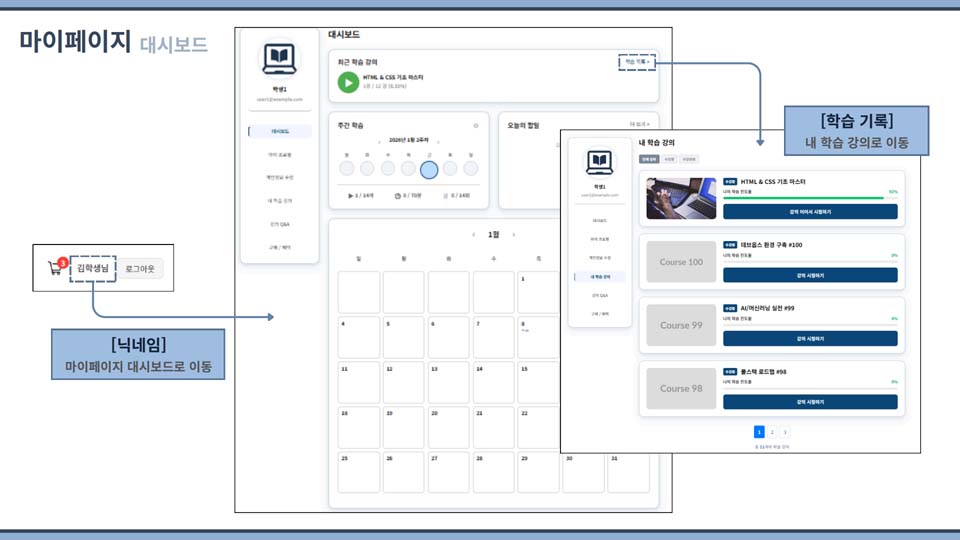Select 대시보드 in the dashboard sidebar
Image resolution: width=960 pixels, height=540 pixels.
coord(280,131)
